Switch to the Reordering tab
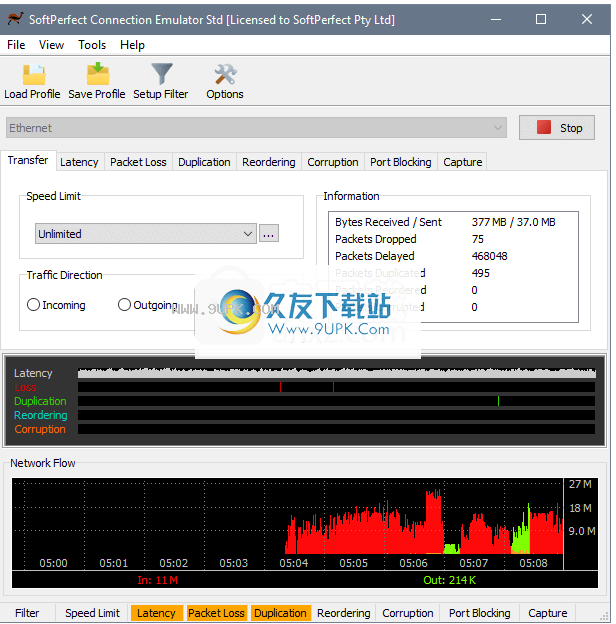The image size is (616, 624). tap(269, 162)
